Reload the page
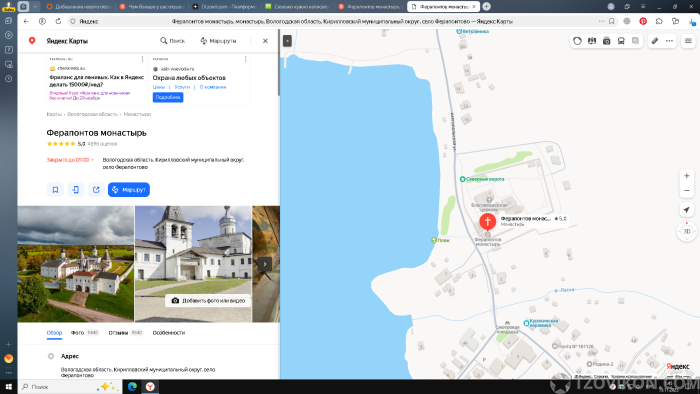 coord(58,21)
